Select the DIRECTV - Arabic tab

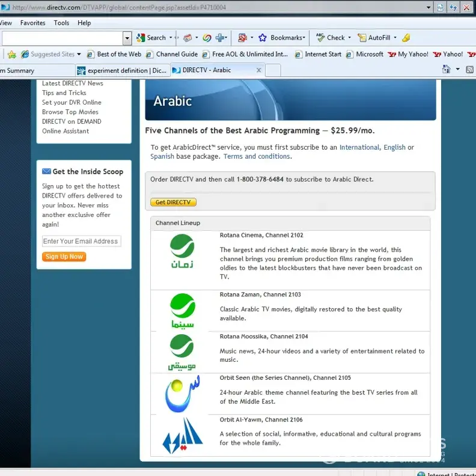click(218, 70)
